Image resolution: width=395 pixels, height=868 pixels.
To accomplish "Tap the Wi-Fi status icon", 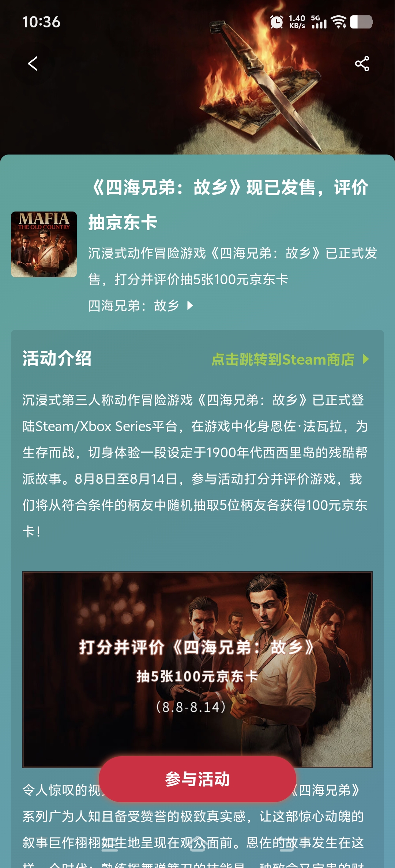I will [339, 22].
